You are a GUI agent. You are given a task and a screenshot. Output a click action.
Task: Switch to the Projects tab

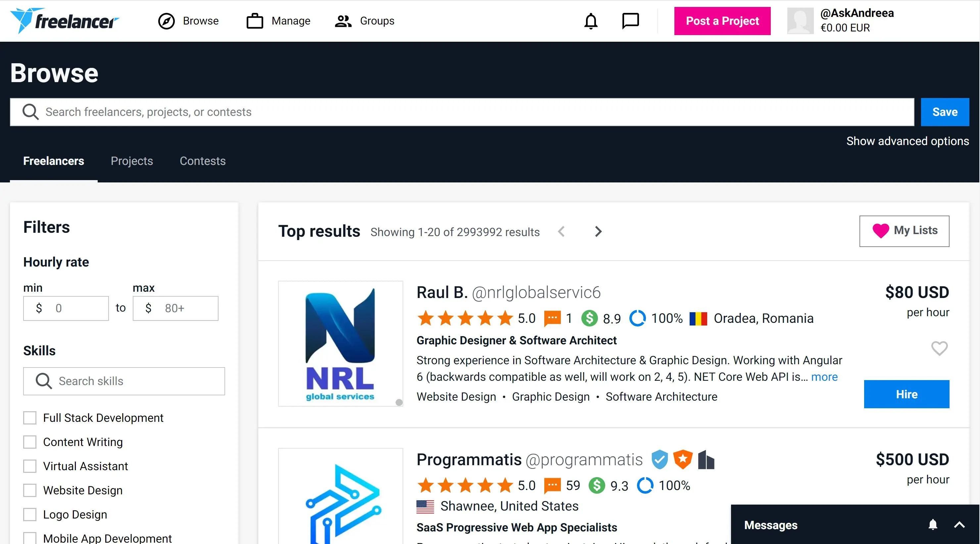[x=132, y=161]
